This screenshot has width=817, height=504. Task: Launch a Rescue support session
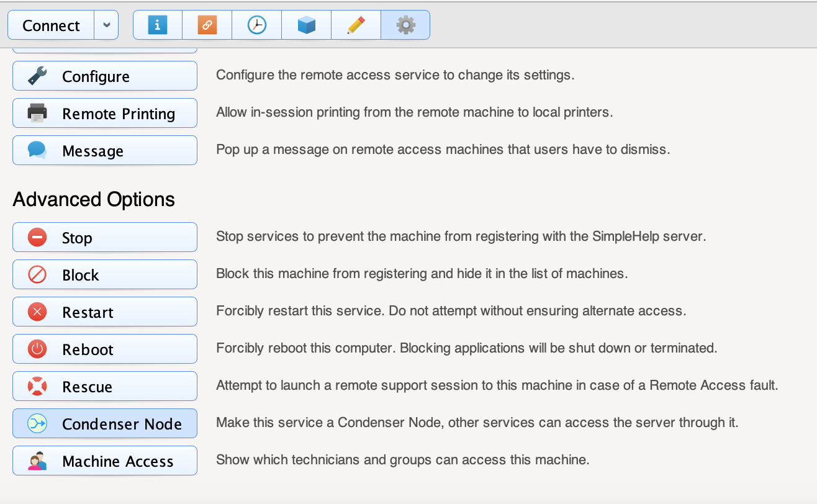105,386
